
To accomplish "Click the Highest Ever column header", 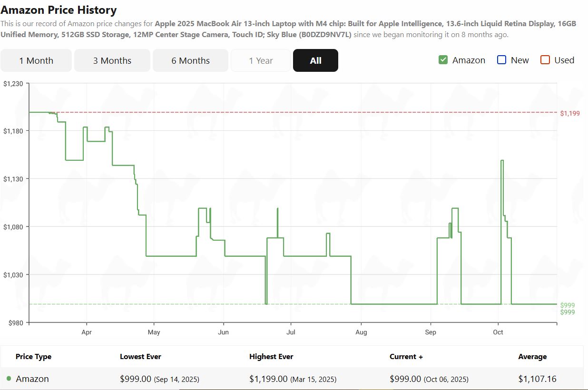I will [271, 357].
